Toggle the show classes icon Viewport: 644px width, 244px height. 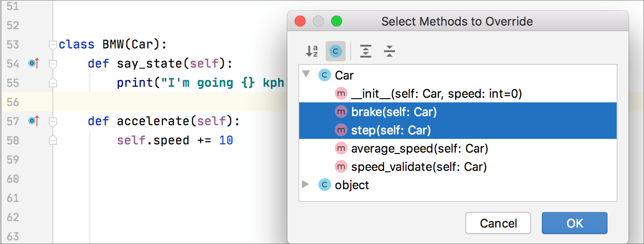(x=335, y=51)
